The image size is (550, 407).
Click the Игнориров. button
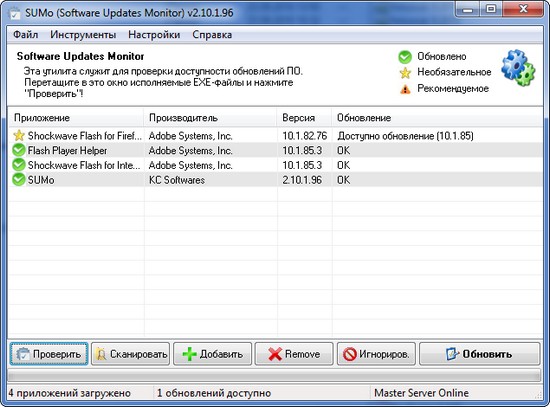[376, 354]
